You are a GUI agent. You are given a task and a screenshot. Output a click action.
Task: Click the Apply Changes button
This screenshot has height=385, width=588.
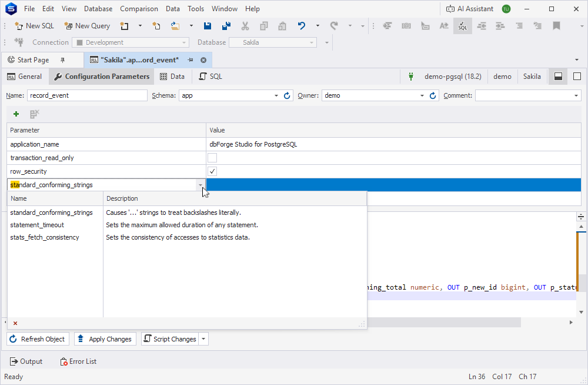pyautogui.click(x=105, y=339)
